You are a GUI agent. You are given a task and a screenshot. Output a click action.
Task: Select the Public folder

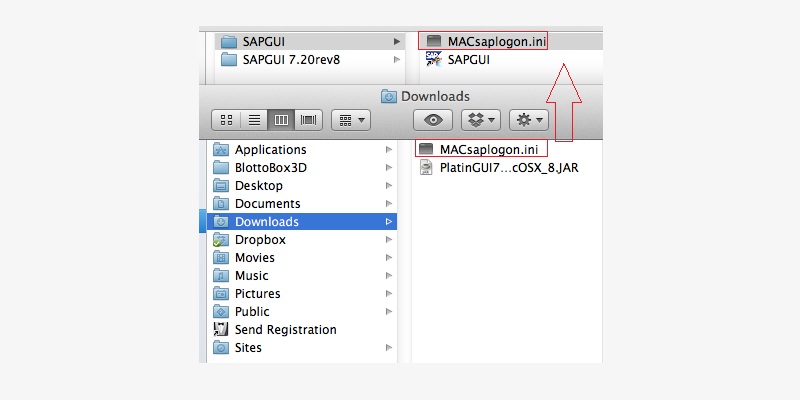(x=302, y=311)
